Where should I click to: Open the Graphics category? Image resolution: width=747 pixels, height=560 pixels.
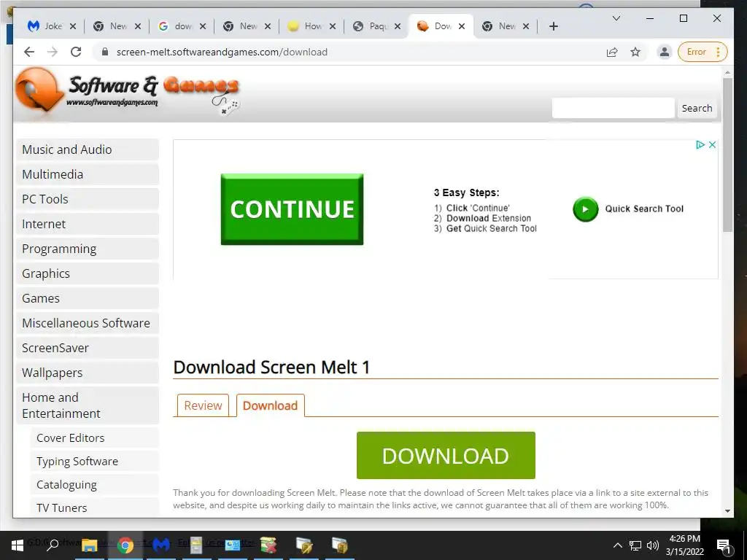(x=88, y=273)
